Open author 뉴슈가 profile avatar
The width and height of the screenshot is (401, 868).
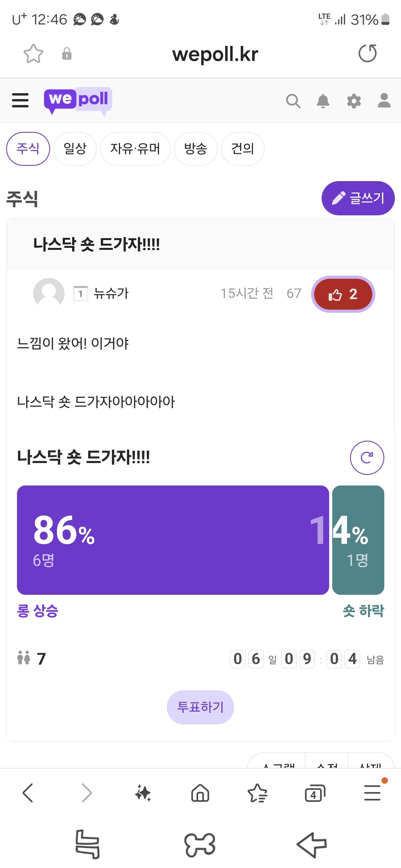[x=49, y=294]
